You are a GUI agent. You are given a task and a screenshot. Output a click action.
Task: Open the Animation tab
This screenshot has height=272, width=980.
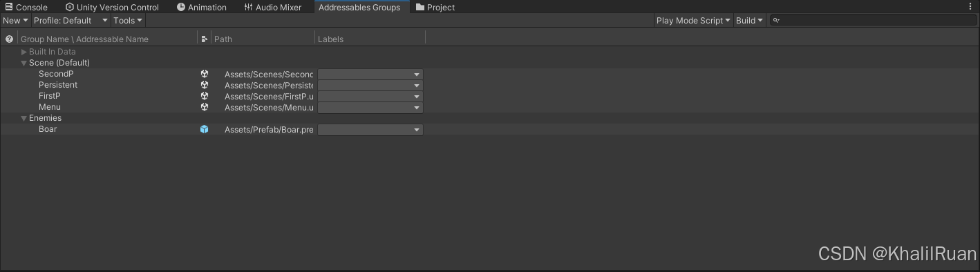202,7
